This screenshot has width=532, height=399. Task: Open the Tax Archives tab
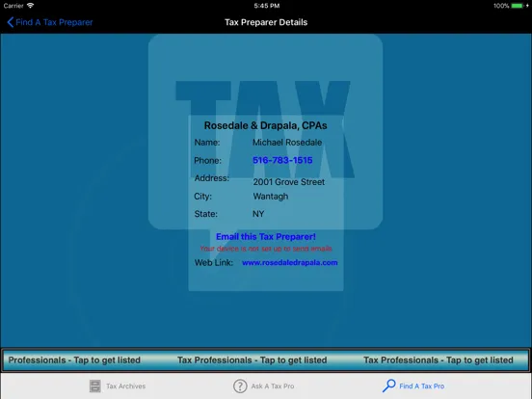118,386
